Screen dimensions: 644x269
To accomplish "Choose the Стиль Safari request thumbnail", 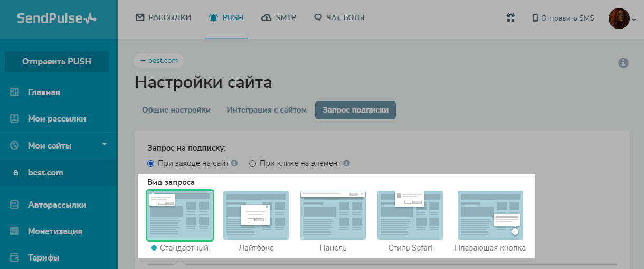I will coord(410,215).
